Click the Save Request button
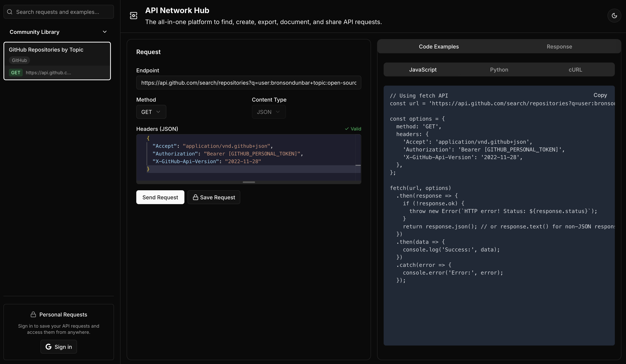Viewport: 626px width, 364px height. click(x=214, y=197)
